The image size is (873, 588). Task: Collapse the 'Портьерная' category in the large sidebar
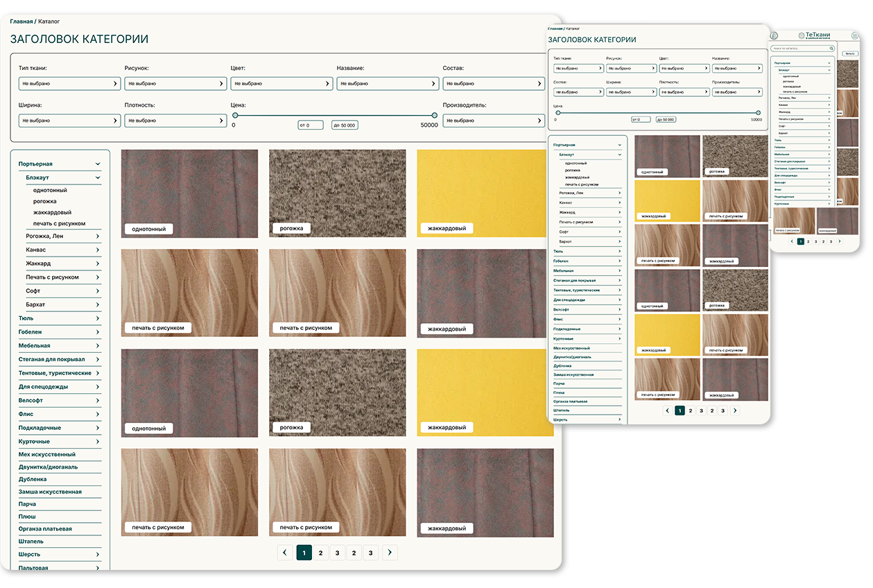point(98,164)
